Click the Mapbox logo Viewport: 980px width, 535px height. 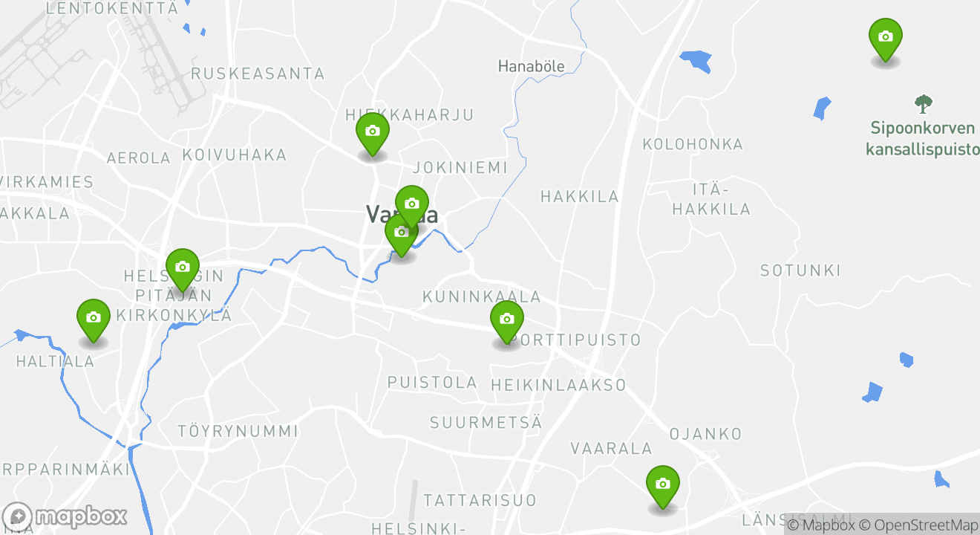coord(65,516)
